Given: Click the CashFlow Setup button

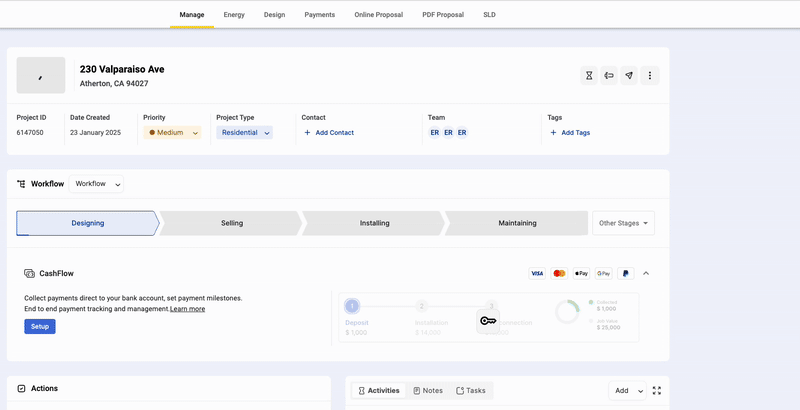Looking at the screenshot, I should [40, 326].
